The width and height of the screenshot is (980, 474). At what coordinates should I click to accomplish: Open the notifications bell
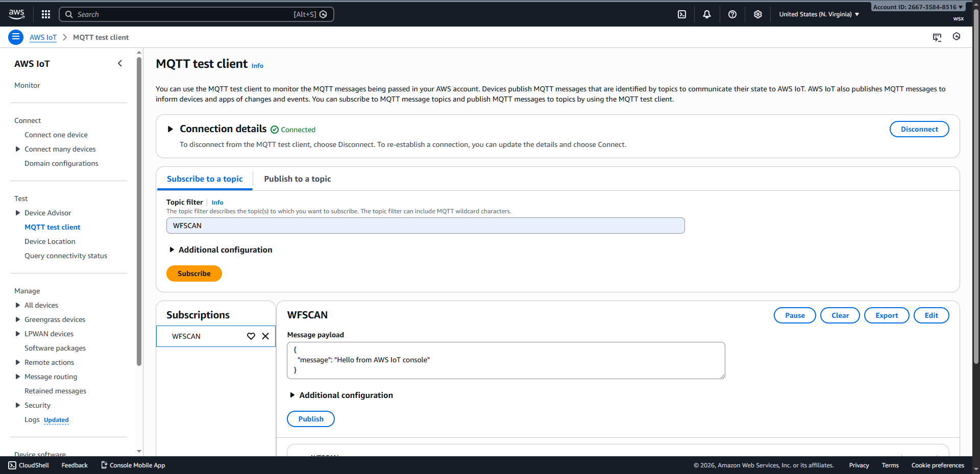pos(707,14)
